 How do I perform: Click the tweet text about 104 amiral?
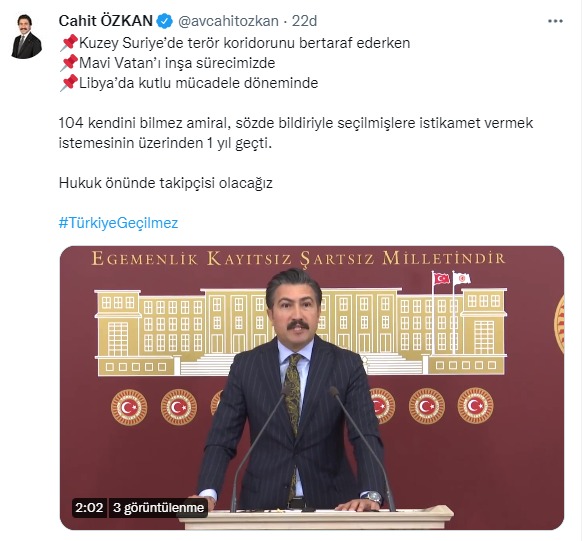click(296, 133)
